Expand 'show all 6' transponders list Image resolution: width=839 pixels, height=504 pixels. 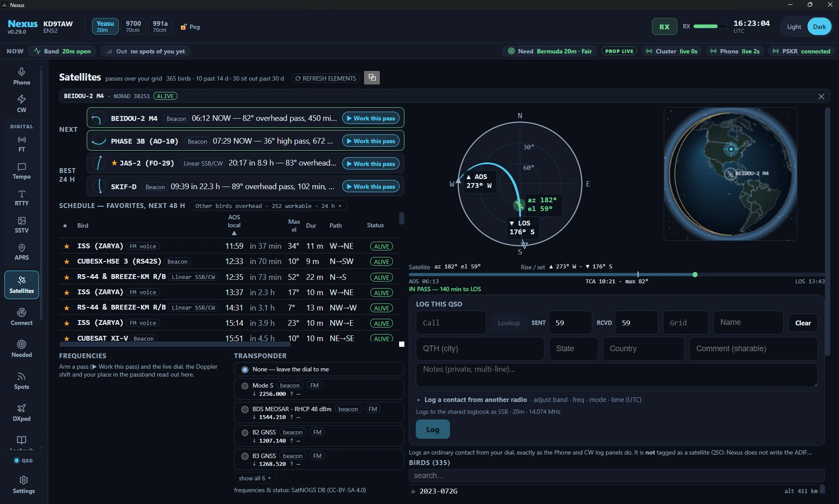point(255,478)
